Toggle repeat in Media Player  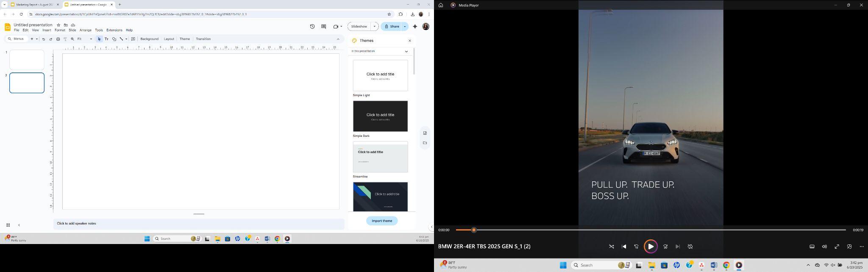(690, 247)
